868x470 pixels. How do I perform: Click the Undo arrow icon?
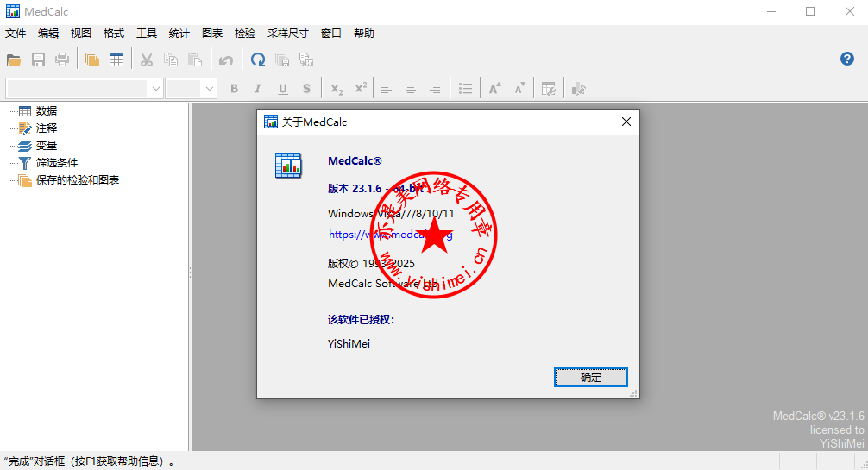click(225, 60)
